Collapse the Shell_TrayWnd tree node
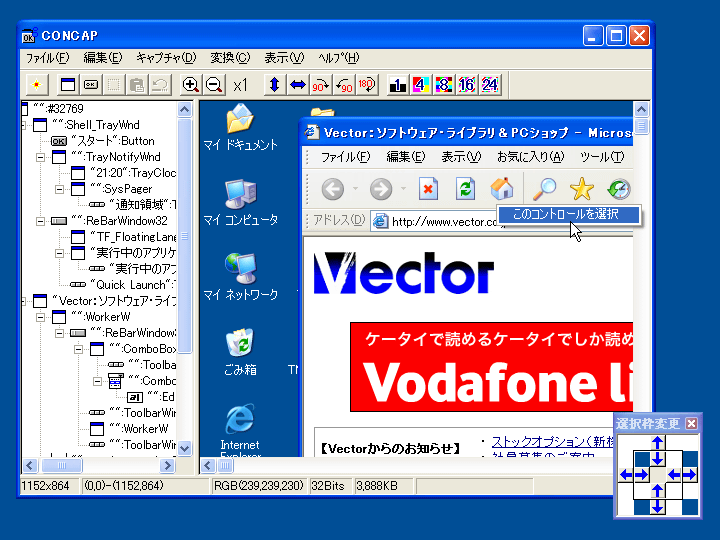720x540 pixels. pyautogui.click(x=23, y=125)
